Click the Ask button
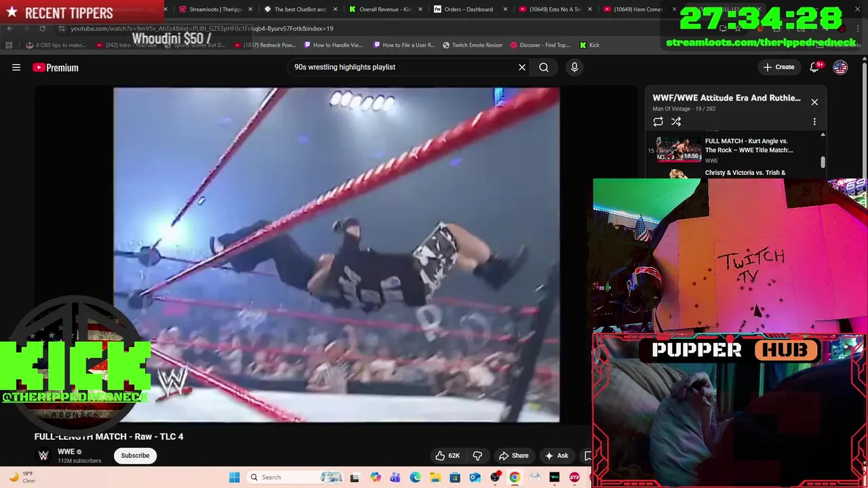868x488 pixels. point(557,455)
